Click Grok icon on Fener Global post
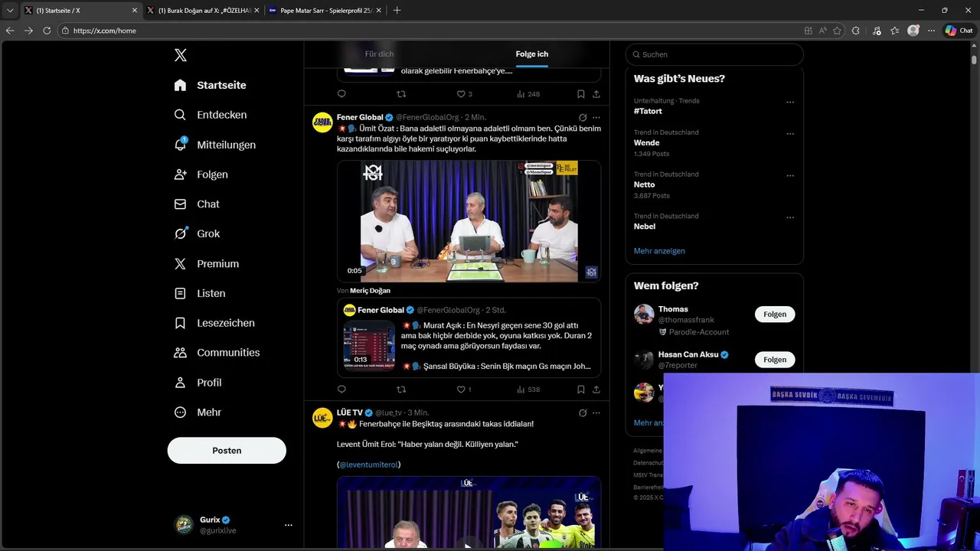 [583, 118]
